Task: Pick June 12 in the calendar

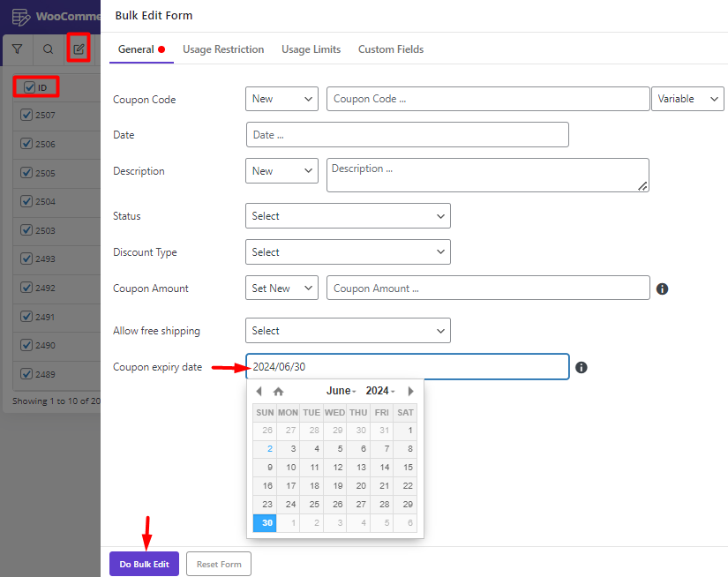Action: 335,468
